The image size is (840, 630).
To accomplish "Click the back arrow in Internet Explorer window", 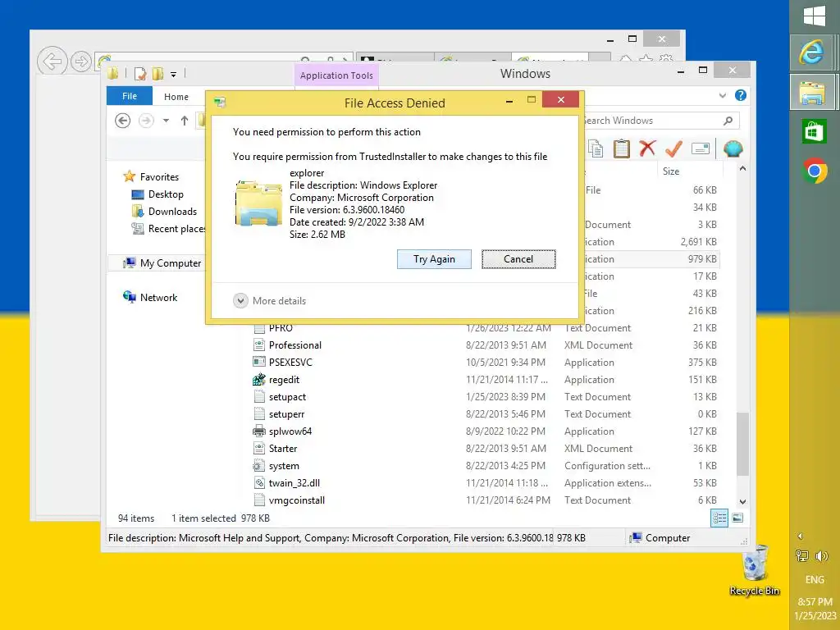I will (52, 61).
